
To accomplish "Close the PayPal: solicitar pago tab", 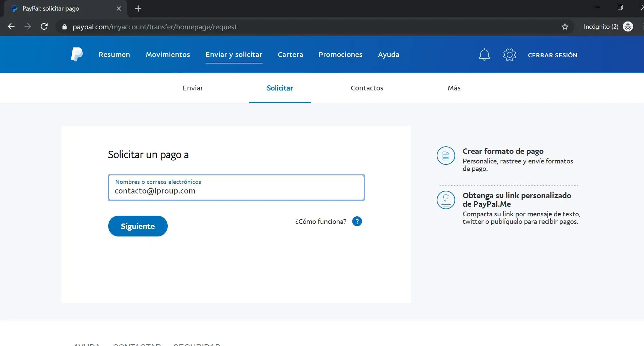I will 119,9.
